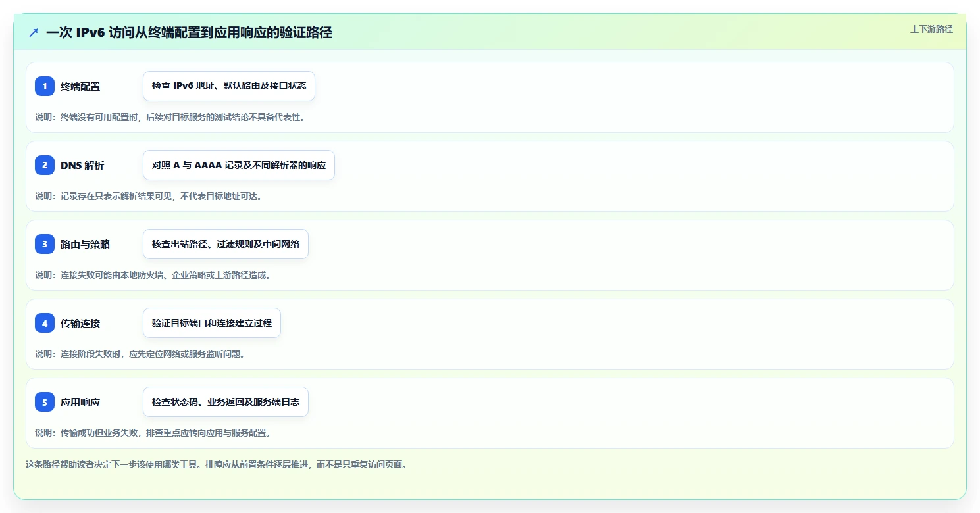The height and width of the screenshot is (513, 980).
Task: Click the arrow icon beside the title
Action: [x=34, y=32]
